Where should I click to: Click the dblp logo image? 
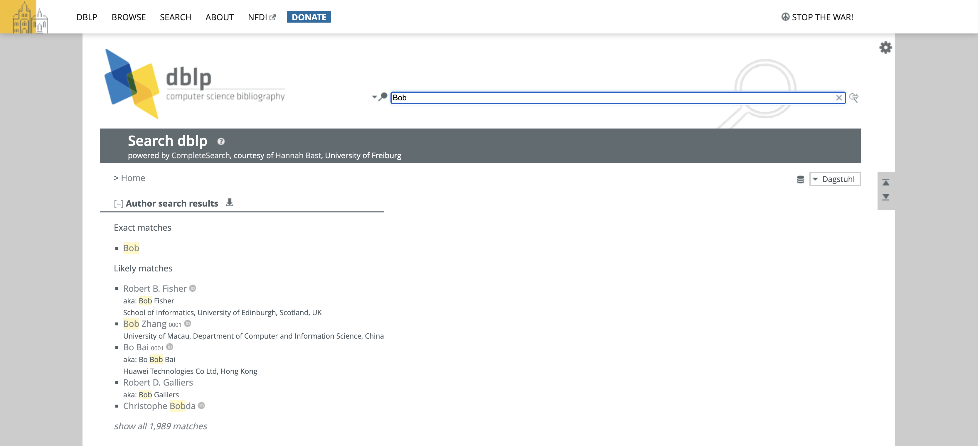[x=194, y=84]
